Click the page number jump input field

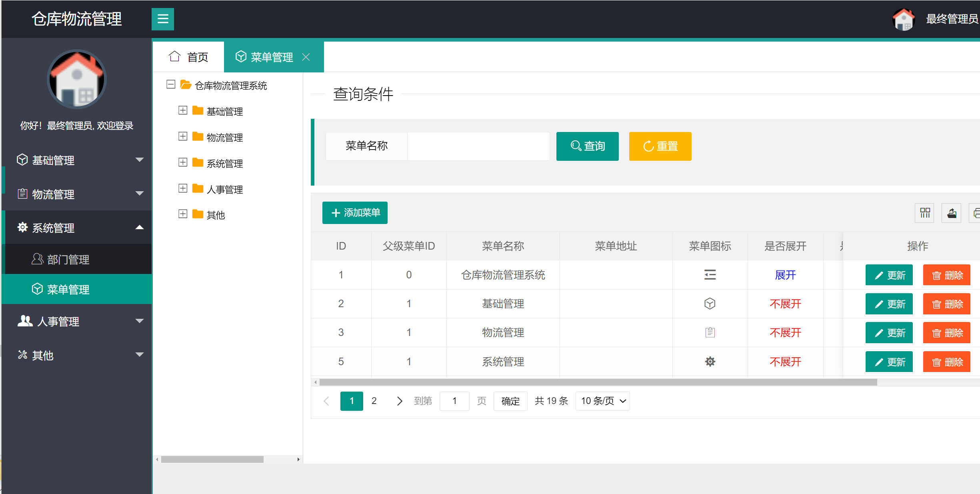coord(454,401)
